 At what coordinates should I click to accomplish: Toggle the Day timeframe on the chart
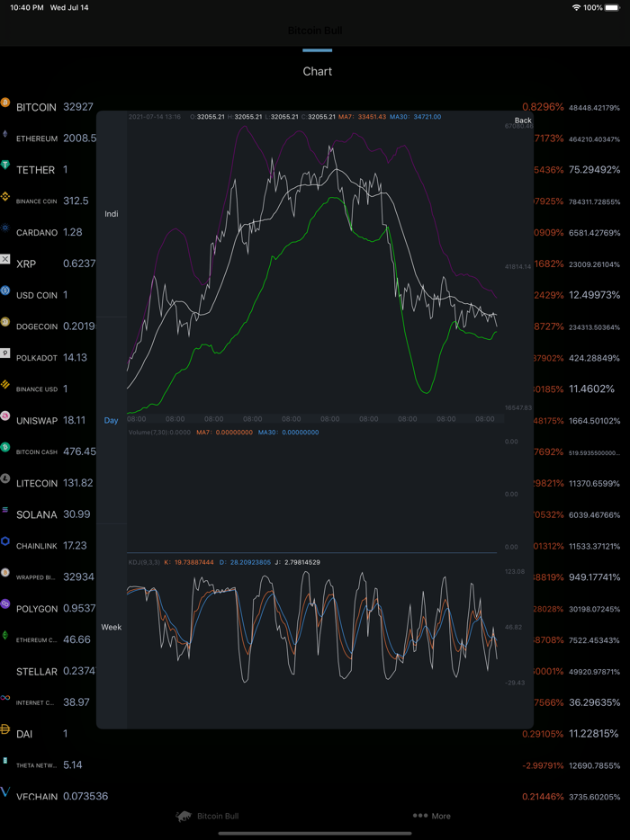tap(111, 419)
